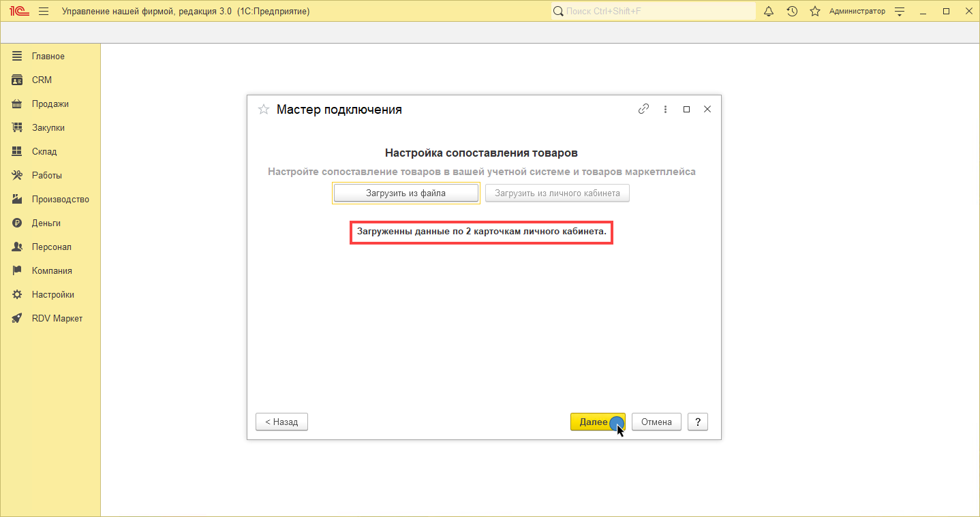Viewport: 980px width, 517px height.
Task: Click the Работы tools icon
Action: click(17, 176)
